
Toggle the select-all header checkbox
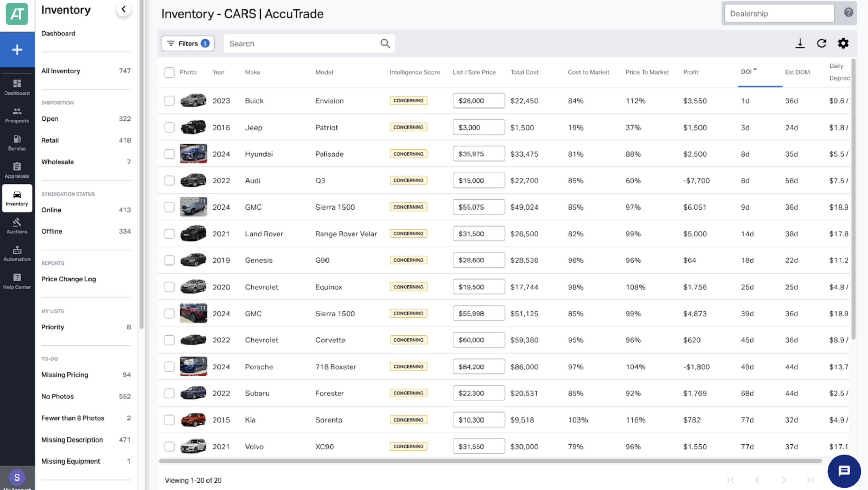170,72
